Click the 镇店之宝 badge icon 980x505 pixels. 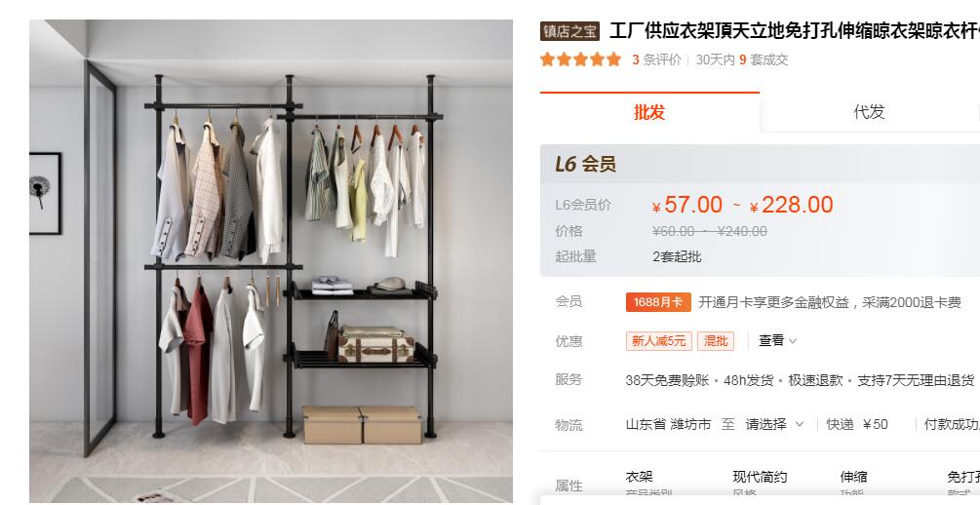point(569,31)
